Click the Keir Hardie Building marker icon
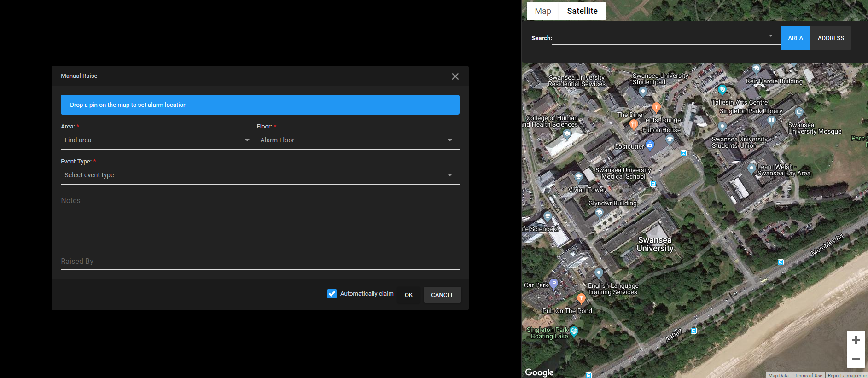This screenshot has height=378, width=868. [x=756, y=69]
